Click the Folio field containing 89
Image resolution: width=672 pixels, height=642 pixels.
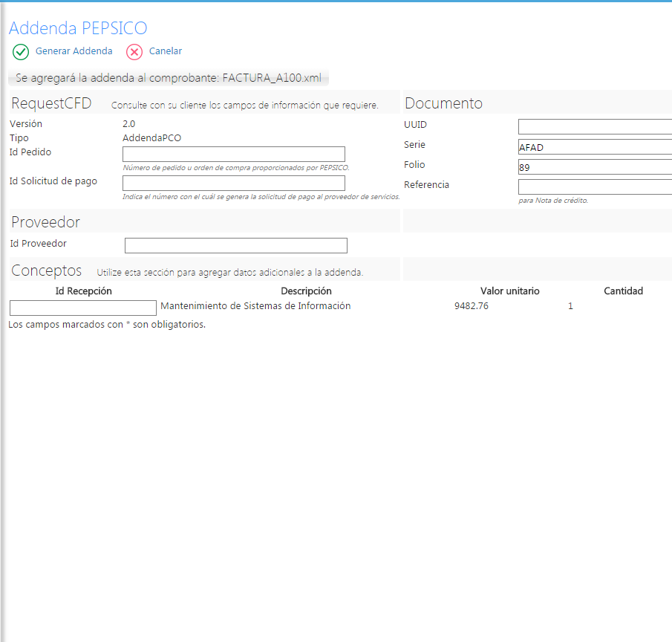coord(595,167)
